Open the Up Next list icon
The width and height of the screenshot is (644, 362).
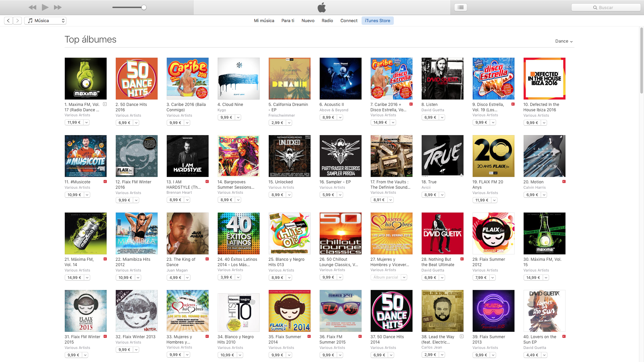461,7
